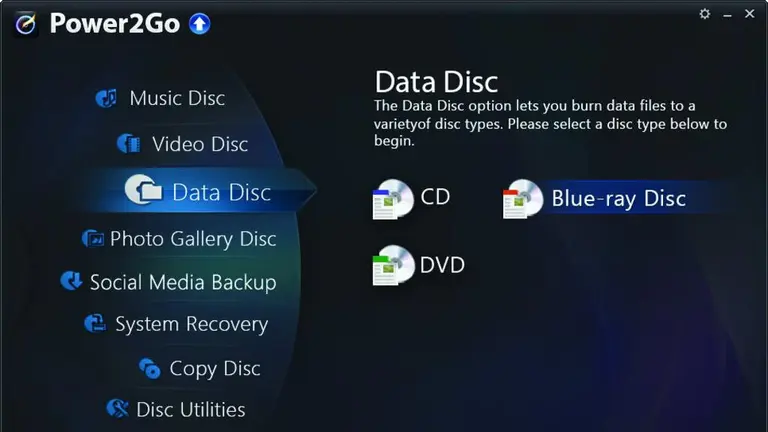Click the Video Disc film icon

tap(129, 144)
